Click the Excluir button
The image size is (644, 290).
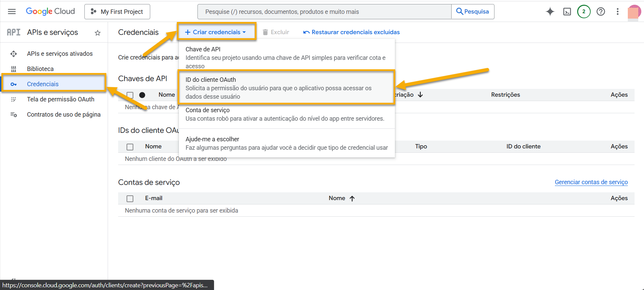(x=276, y=32)
